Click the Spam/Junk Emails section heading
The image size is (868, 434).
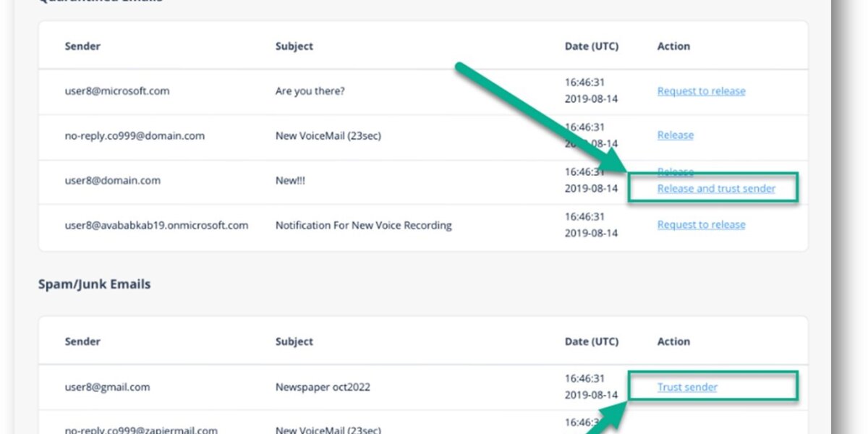point(94,284)
